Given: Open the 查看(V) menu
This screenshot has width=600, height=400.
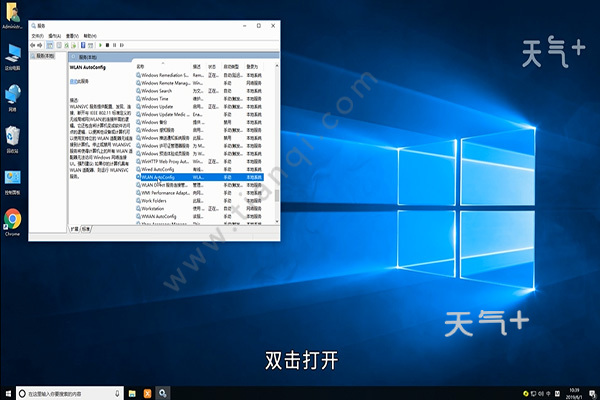Looking at the screenshot, I should click(72, 36).
